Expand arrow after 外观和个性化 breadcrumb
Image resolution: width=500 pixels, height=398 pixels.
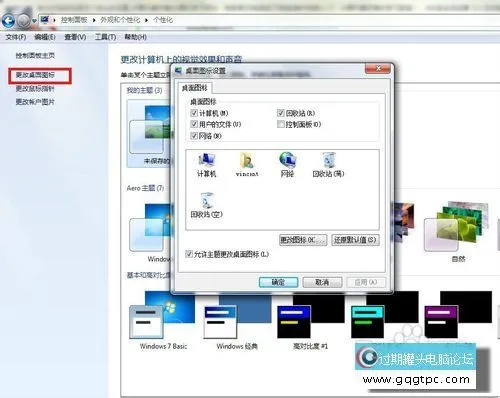pyautogui.click(x=146, y=20)
